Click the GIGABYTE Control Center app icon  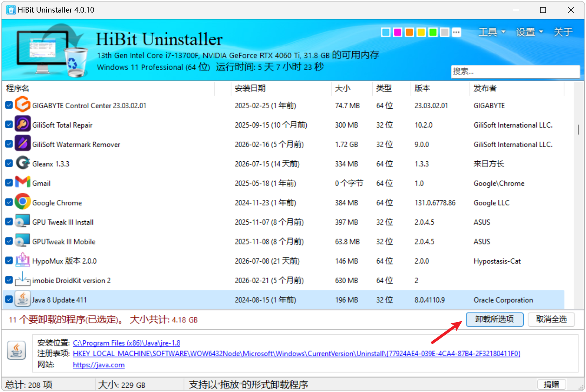point(23,105)
